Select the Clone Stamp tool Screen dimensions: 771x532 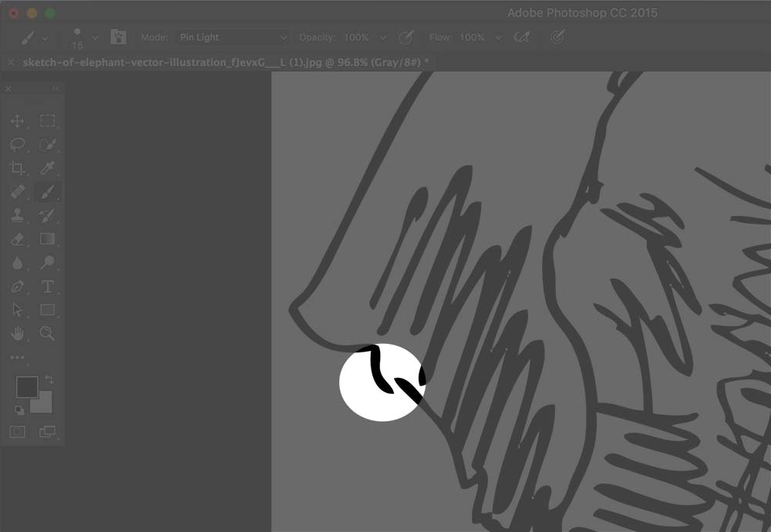[17, 216]
